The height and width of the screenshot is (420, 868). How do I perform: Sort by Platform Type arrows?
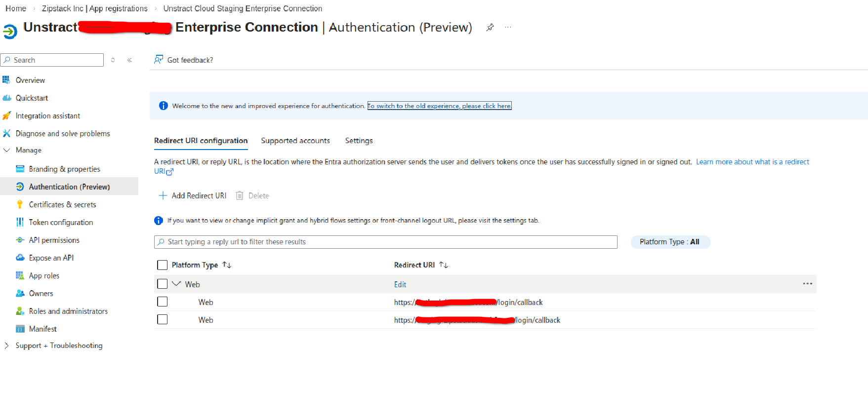point(227,265)
